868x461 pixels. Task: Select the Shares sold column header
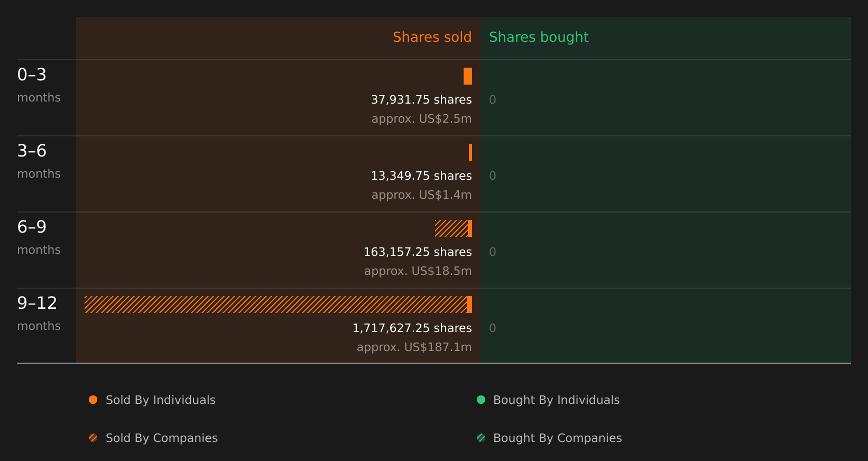point(432,37)
